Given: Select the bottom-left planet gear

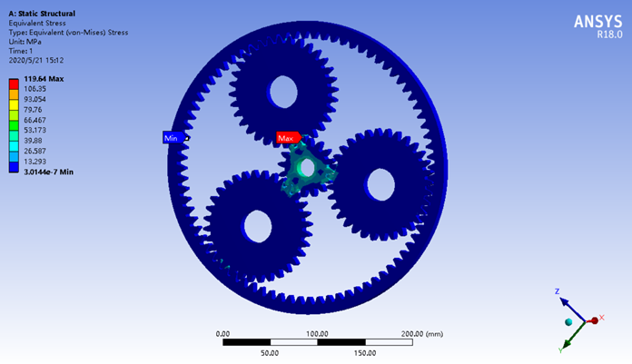Looking at the screenshot, I should pyautogui.click(x=257, y=224).
